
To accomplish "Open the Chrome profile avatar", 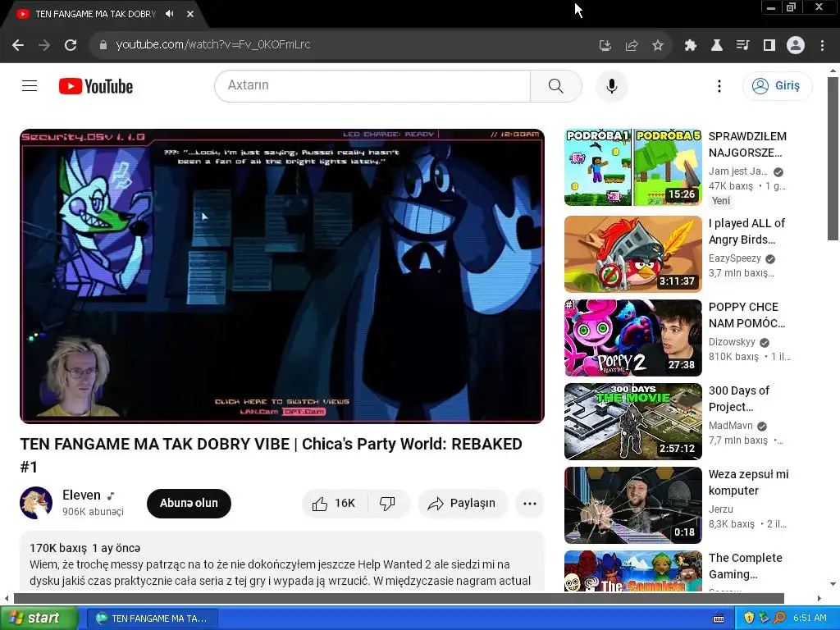I will click(796, 46).
